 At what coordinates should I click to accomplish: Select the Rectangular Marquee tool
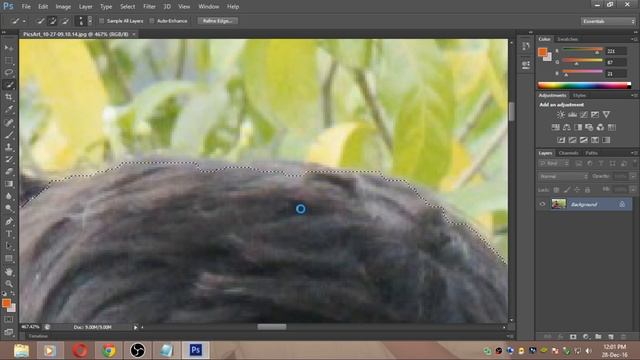tap(9, 60)
